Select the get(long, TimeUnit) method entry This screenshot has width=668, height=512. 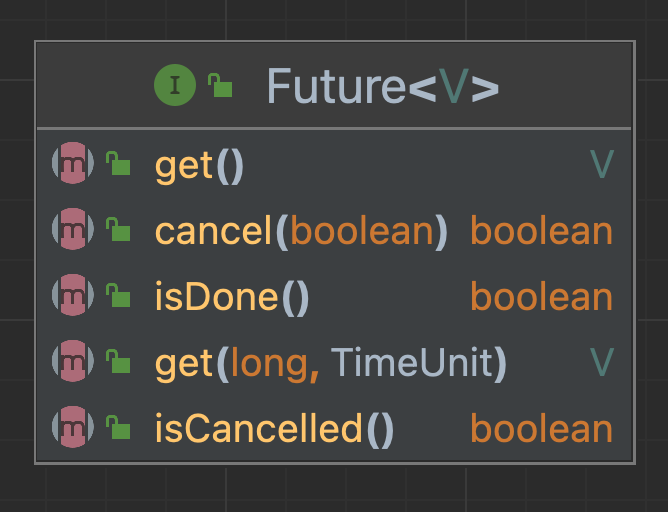tap(331, 363)
